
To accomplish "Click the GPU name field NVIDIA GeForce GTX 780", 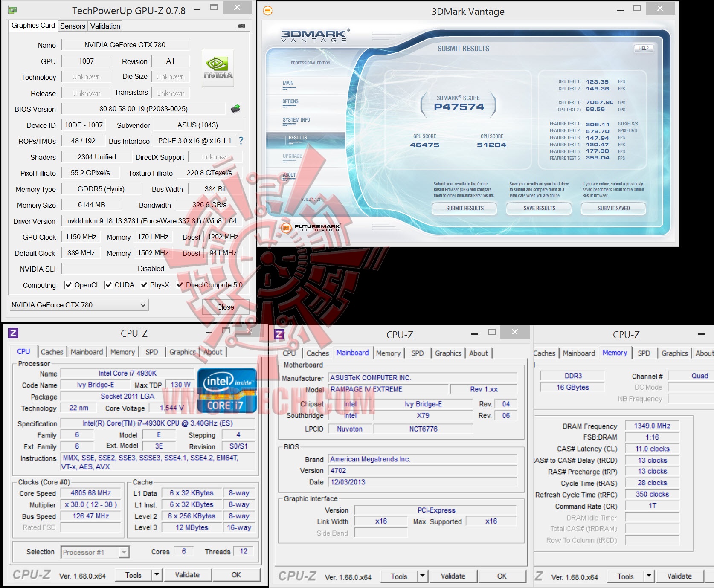I will (125, 45).
